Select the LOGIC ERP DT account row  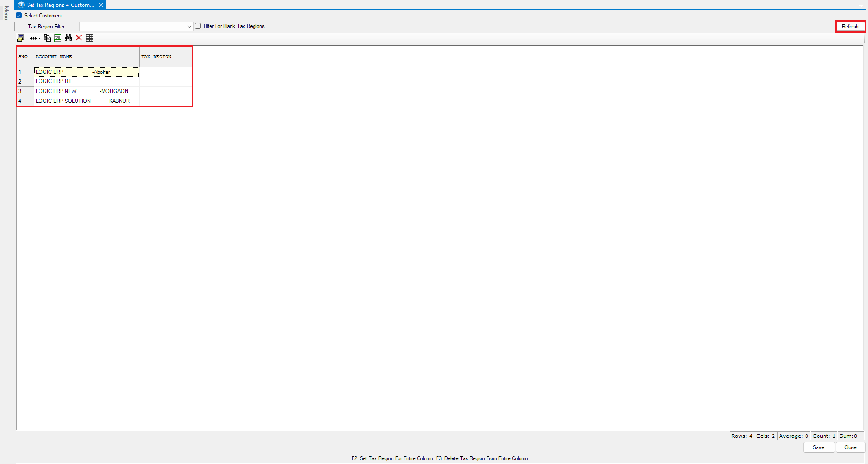coord(86,82)
